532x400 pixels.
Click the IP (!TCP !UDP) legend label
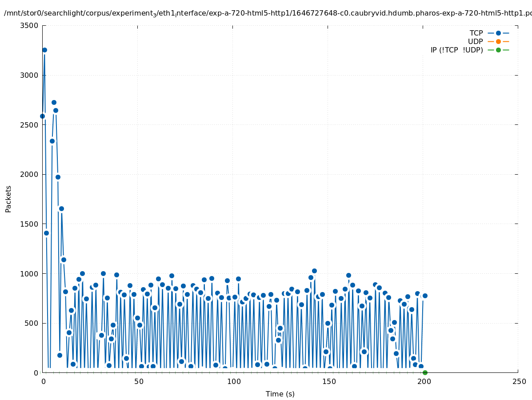coord(456,50)
